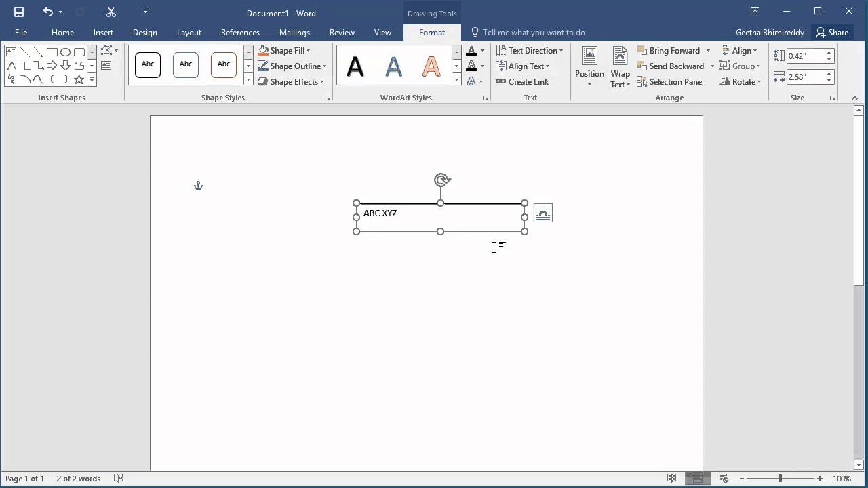Select the 5-point Star shape
This screenshot has height=488, width=868.
click(x=79, y=79)
